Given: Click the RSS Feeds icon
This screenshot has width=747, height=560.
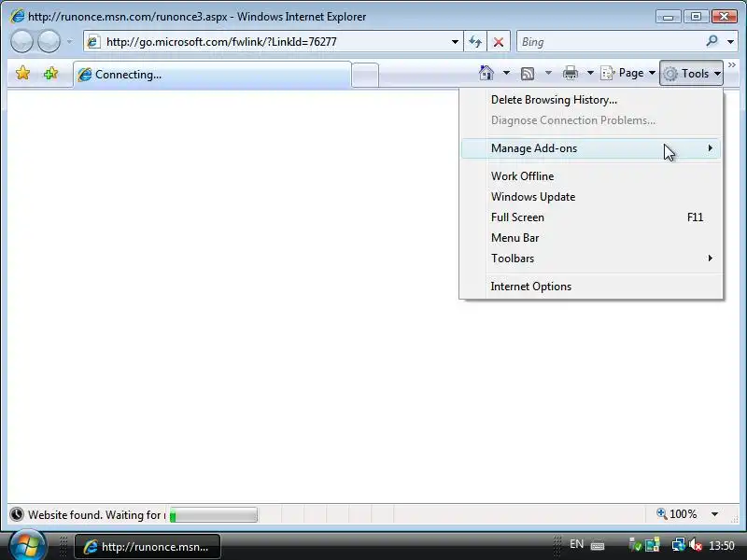Looking at the screenshot, I should point(528,74).
